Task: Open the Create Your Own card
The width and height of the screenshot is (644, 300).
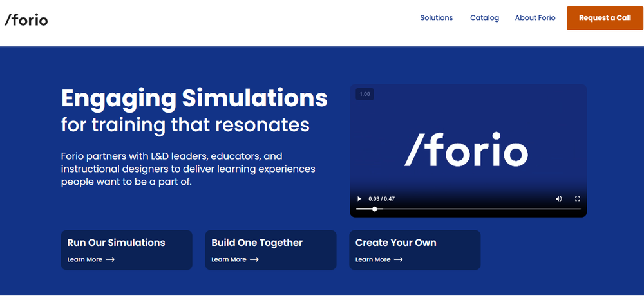Action: [x=415, y=250]
